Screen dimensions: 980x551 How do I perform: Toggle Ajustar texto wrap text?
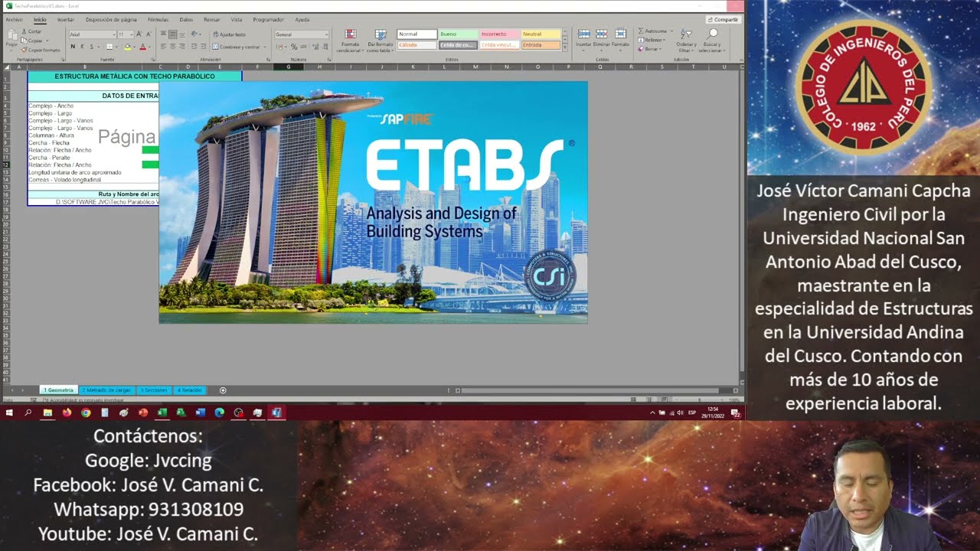(x=229, y=34)
